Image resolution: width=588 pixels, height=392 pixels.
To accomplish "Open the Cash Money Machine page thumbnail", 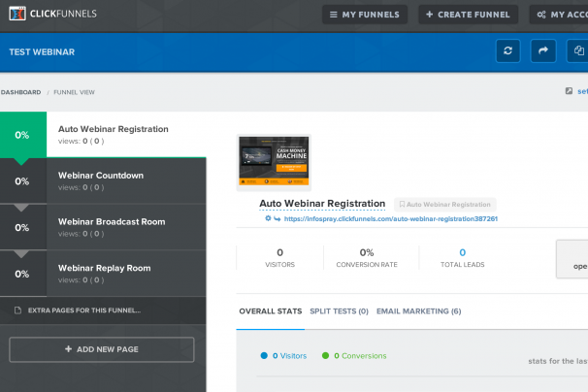I will point(274,162).
